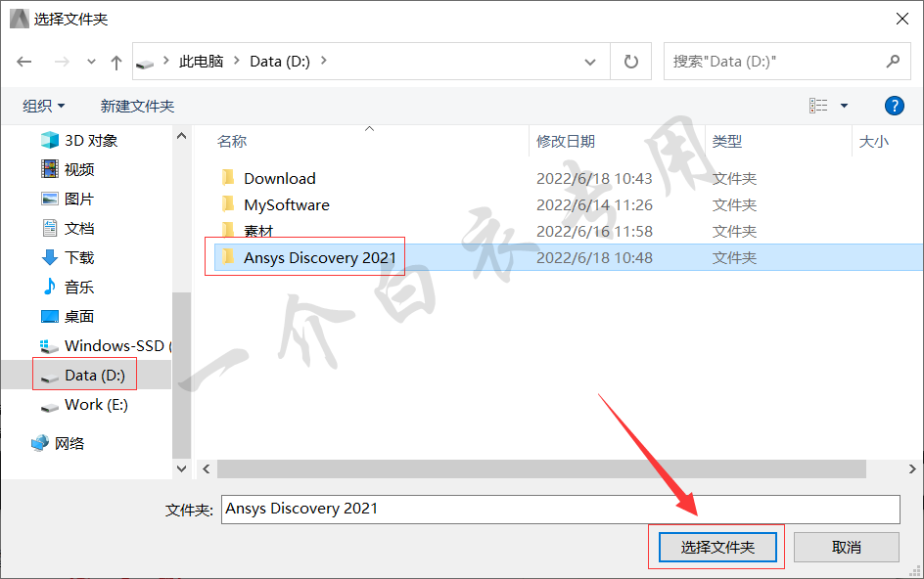Image resolution: width=924 pixels, height=579 pixels.
Task: Change the view layout icon
Action: point(818,106)
